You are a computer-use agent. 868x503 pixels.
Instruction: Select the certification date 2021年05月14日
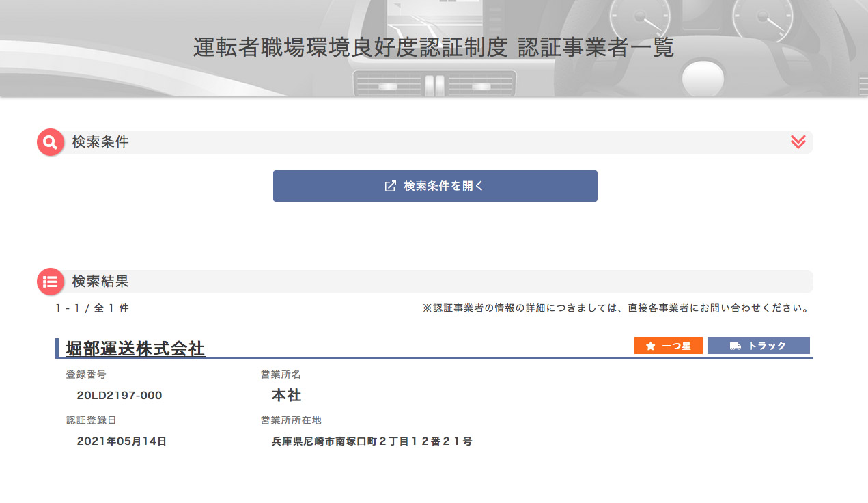[x=122, y=441]
